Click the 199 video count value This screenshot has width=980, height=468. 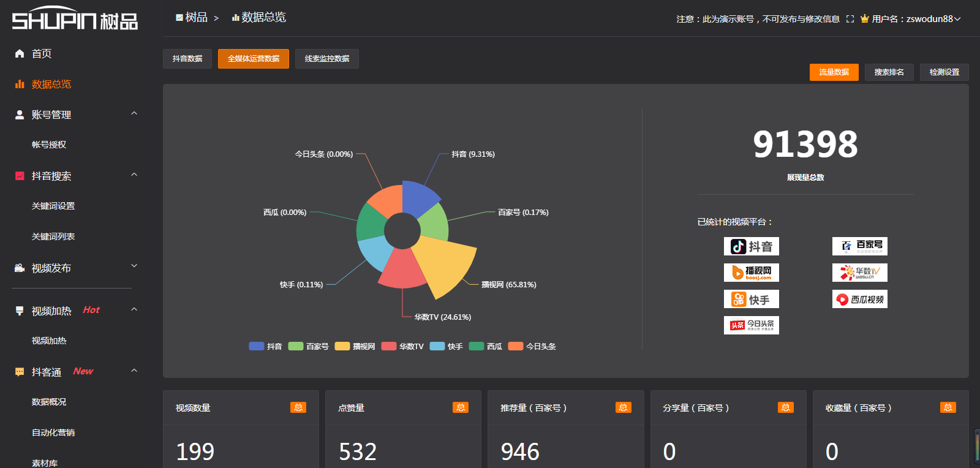tap(195, 452)
